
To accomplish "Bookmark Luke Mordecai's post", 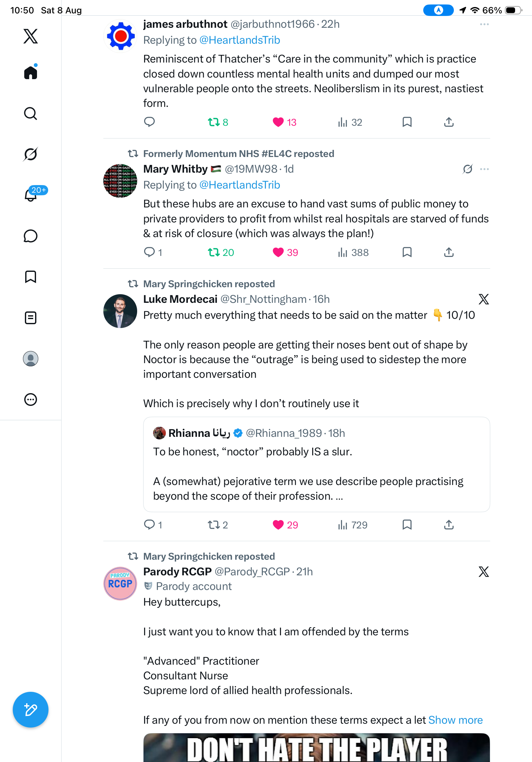I will (x=407, y=525).
